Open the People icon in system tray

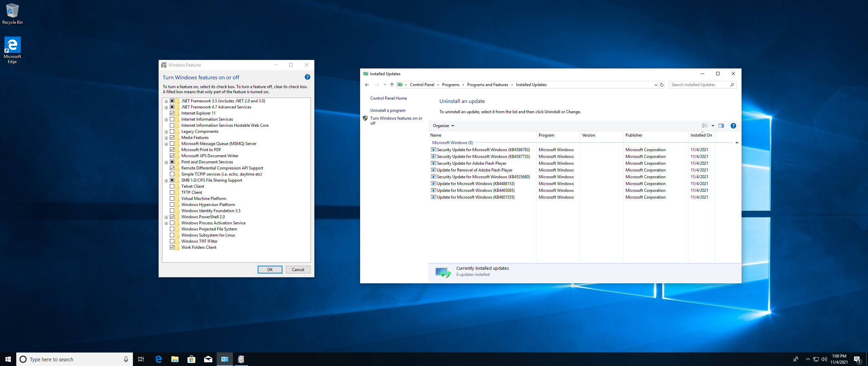click(x=796, y=359)
